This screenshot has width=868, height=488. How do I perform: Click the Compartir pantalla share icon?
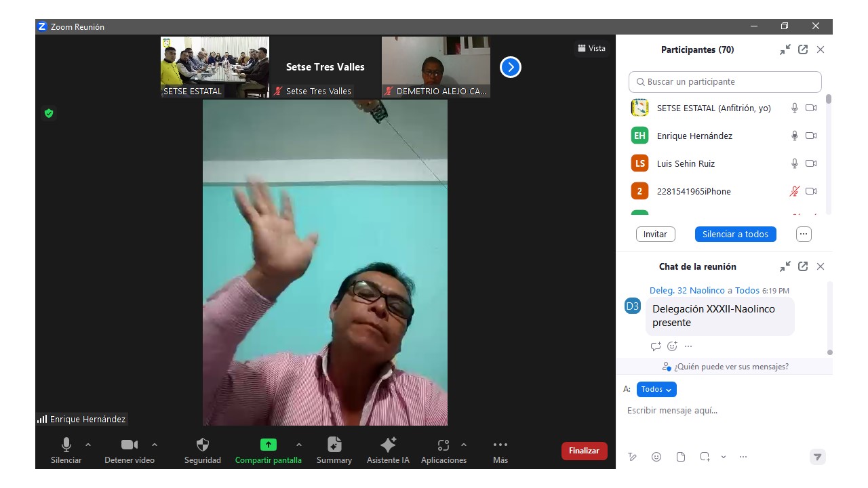tap(269, 445)
